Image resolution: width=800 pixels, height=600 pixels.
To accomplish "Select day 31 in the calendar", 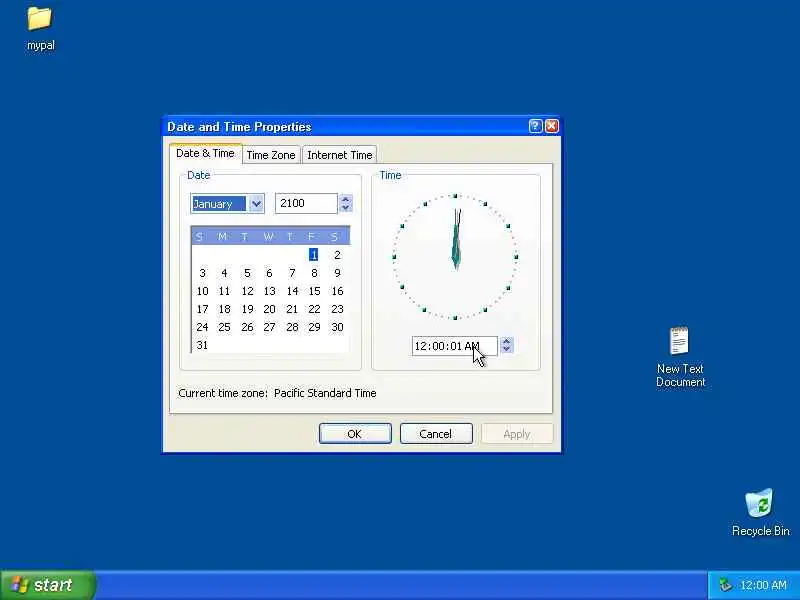I will (203, 345).
